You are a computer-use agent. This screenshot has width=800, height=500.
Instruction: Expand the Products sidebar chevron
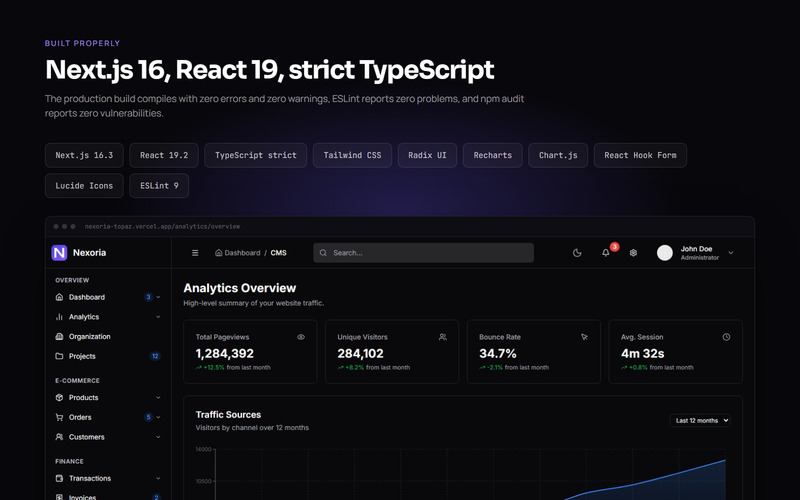click(x=158, y=397)
